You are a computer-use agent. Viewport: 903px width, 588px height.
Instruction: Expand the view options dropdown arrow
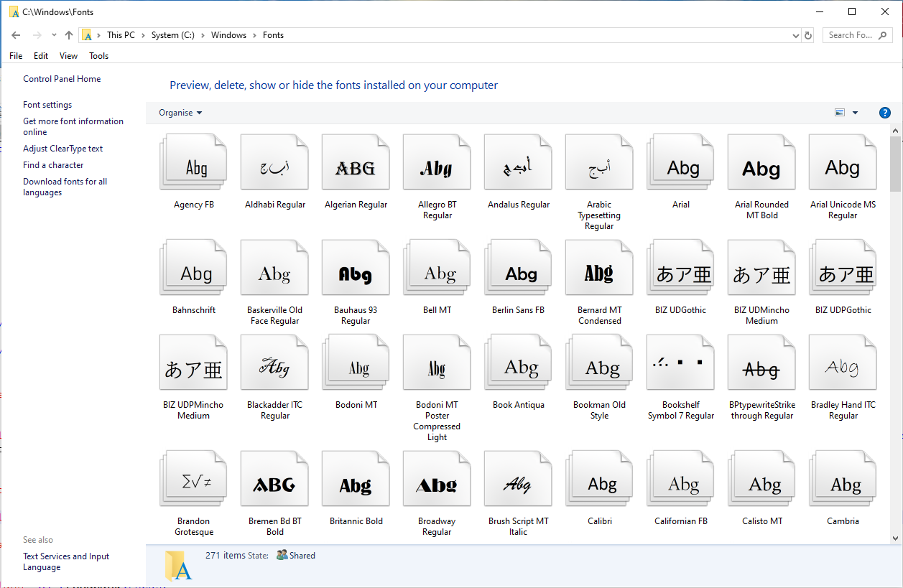[855, 113]
